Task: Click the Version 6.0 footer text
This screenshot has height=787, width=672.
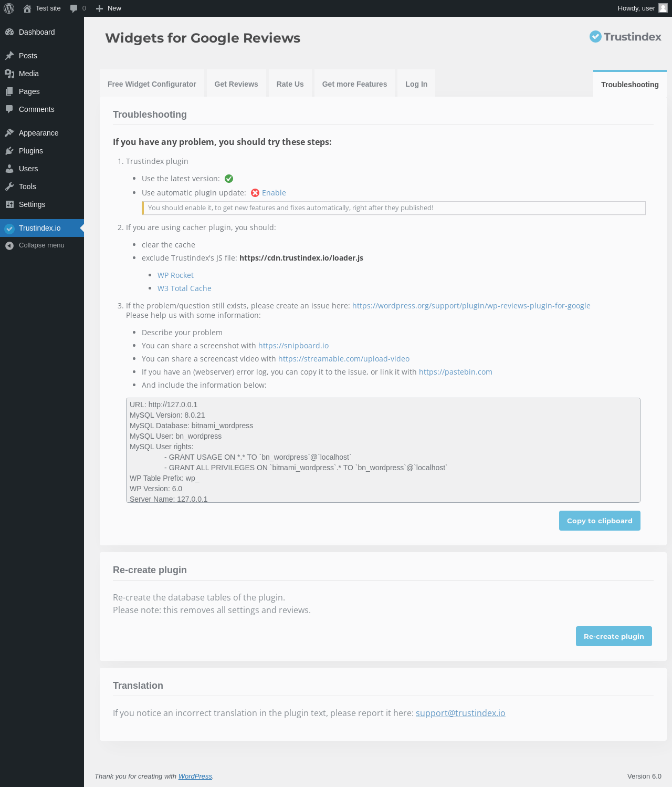Action: tap(644, 776)
